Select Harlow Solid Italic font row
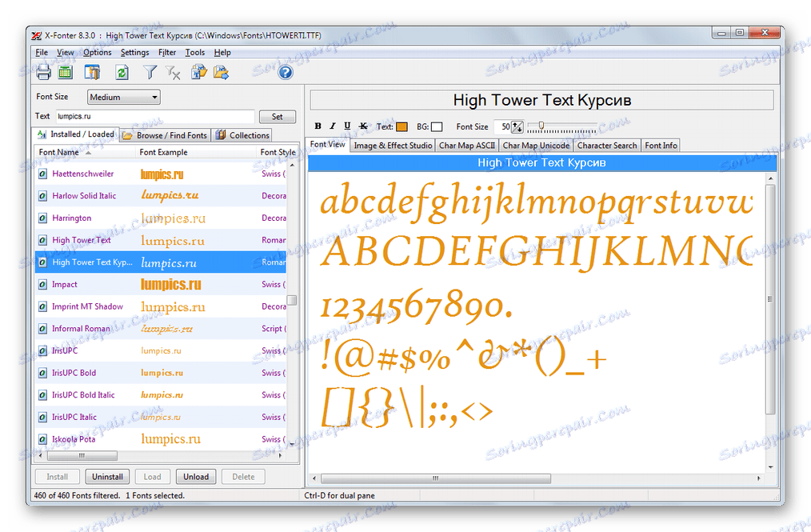This screenshot has height=532, width=811. pos(160,196)
